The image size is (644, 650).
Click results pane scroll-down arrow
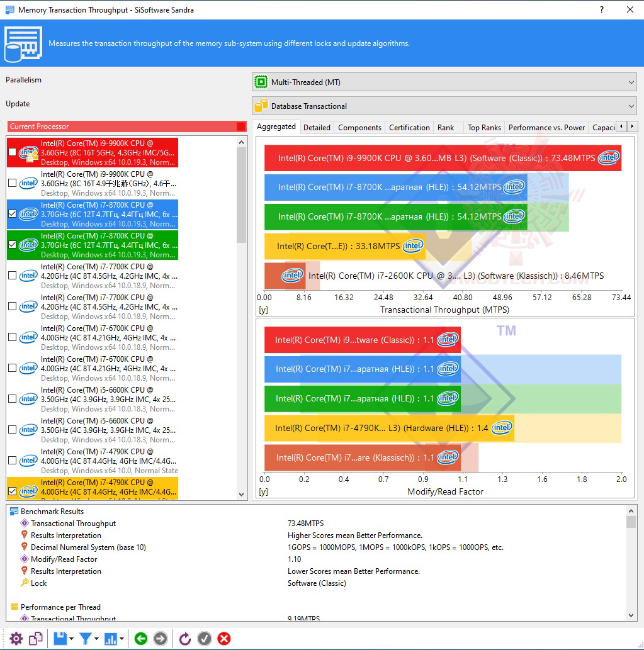pyautogui.click(x=631, y=615)
